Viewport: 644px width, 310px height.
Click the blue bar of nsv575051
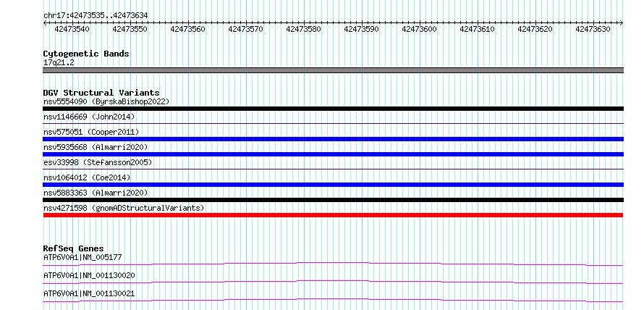coord(333,139)
